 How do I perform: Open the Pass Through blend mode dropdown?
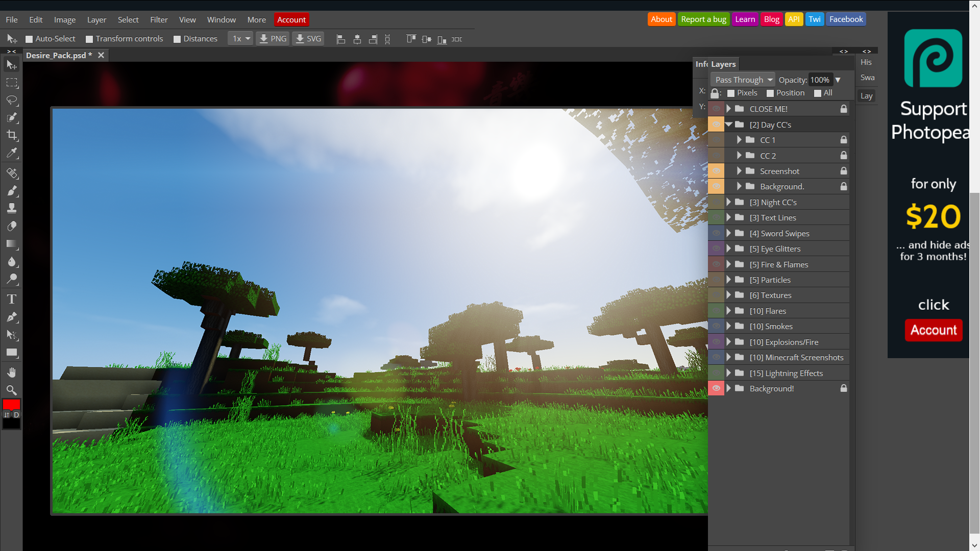pyautogui.click(x=743, y=80)
